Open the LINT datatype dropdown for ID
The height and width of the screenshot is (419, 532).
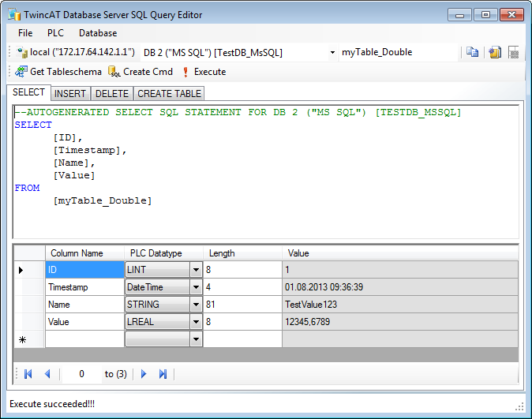pyautogui.click(x=196, y=270)
